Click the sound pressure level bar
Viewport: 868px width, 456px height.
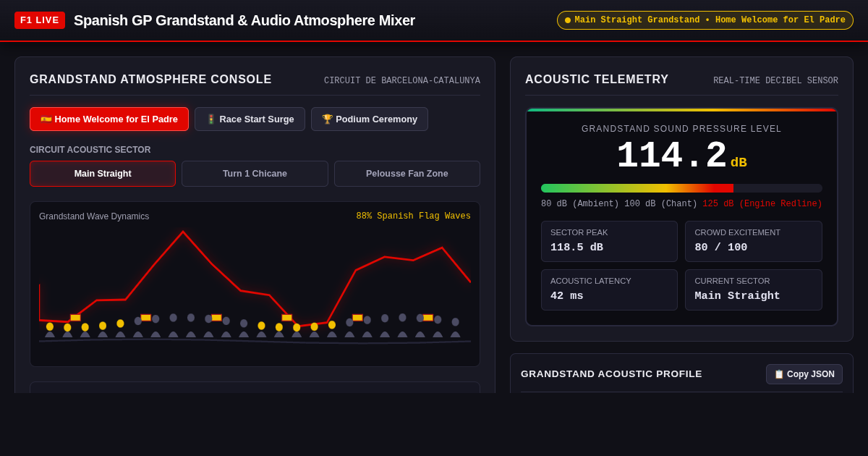(681, 188)
